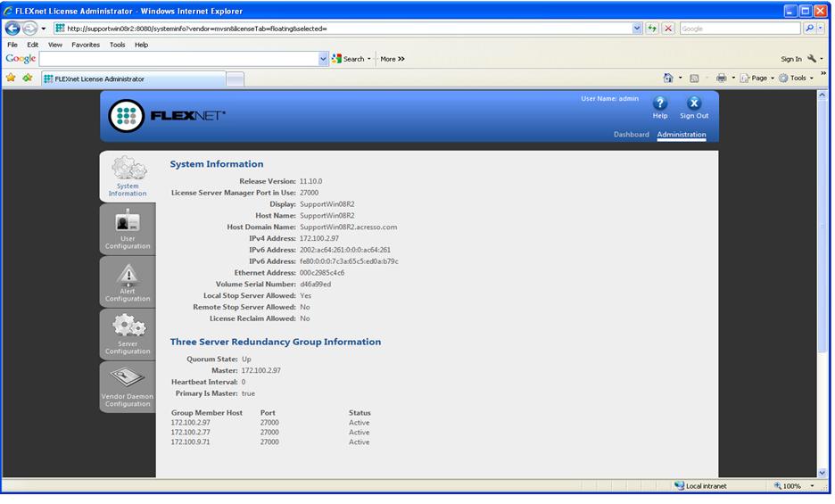The height and width of the screenshot is (504, 835).
Task: Switch to the Dashboard tab
Action: (x=631, y=135)
